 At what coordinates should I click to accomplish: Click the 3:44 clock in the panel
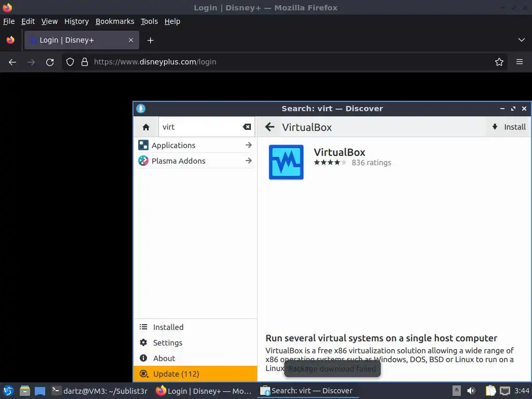tap(522, 391)
